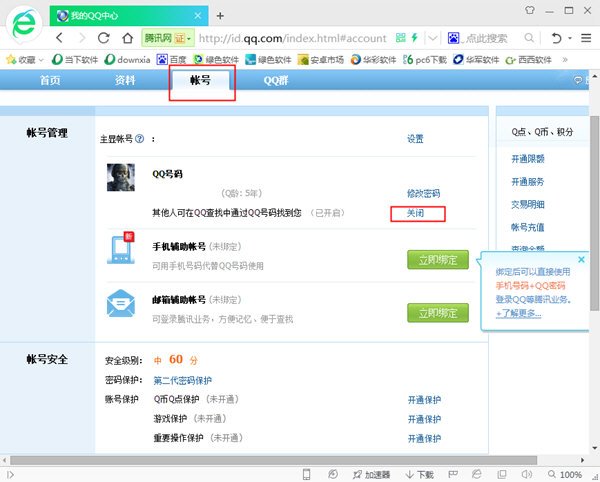The width and height of the screenshot is (600, 482).
Task: Expand the 腾讯网 certificate dropdown
Action: (189, 38)
